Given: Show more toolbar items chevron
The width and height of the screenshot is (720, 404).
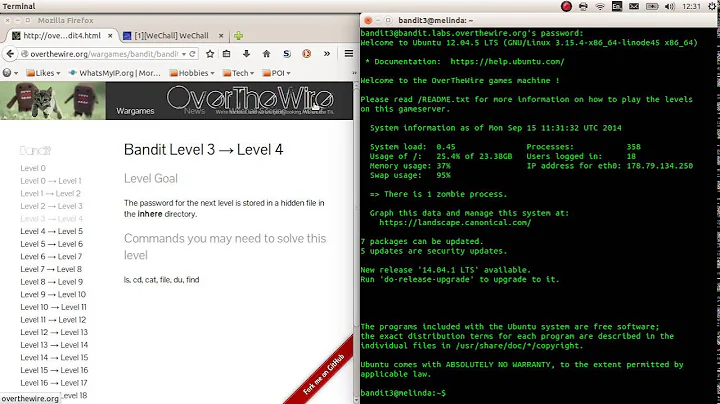Looking at the screenshot, I should [x=326, y=54].
